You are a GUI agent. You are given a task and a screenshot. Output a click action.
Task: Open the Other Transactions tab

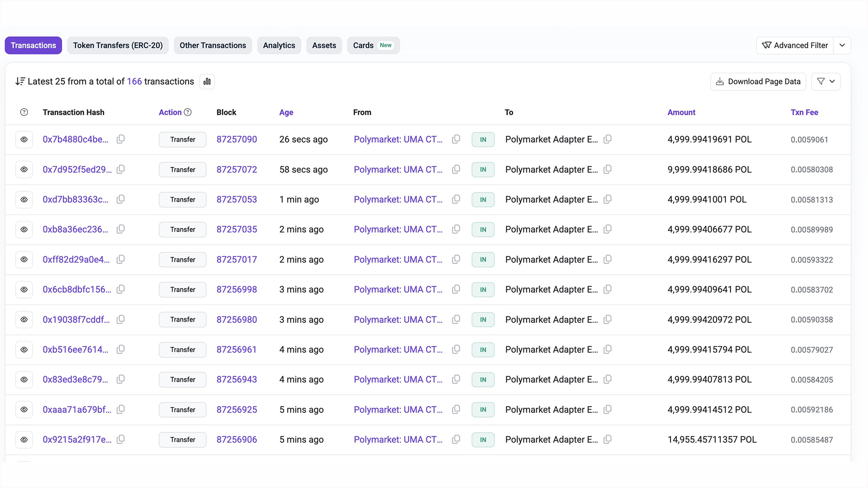(213, 45)
